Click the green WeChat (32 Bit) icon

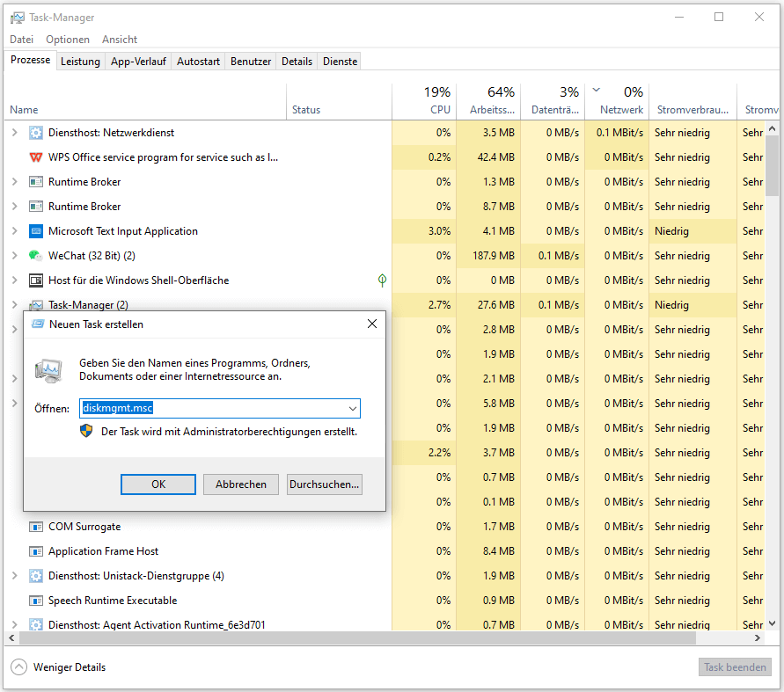(x=36, y=255)
